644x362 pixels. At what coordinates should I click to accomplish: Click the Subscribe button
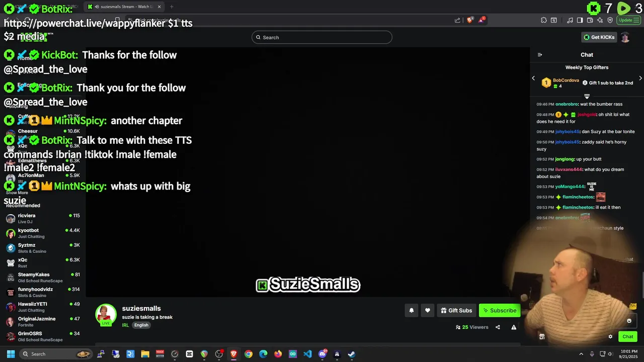[x=500, y=311]
